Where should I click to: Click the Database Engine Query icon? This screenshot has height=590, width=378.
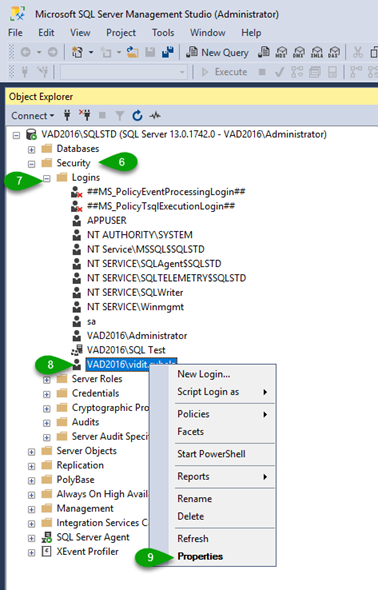[264, 52]
